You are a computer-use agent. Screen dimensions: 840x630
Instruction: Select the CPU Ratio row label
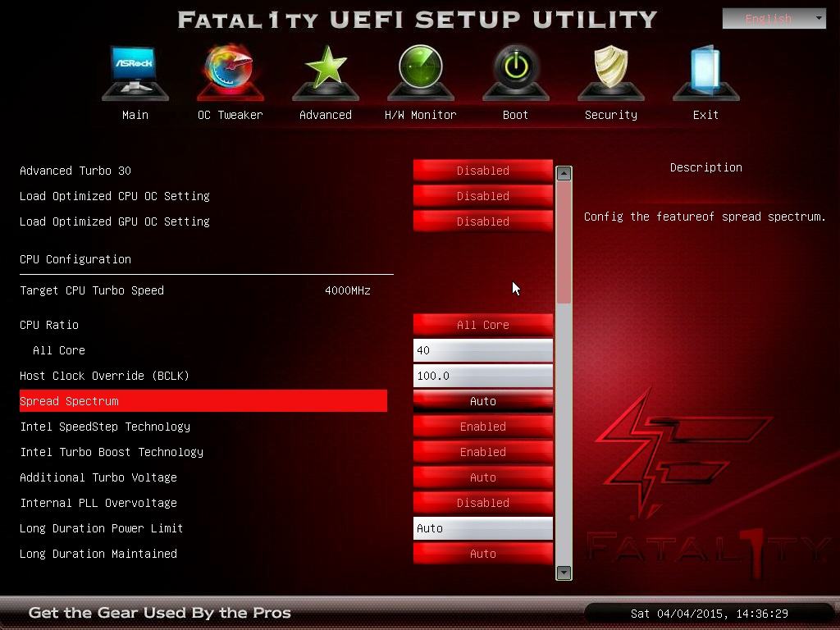[49, 325]
